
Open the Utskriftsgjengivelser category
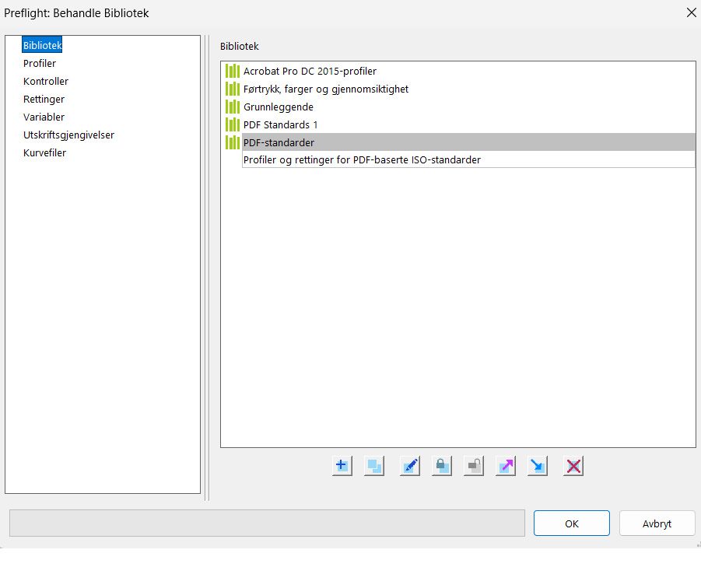68,135
